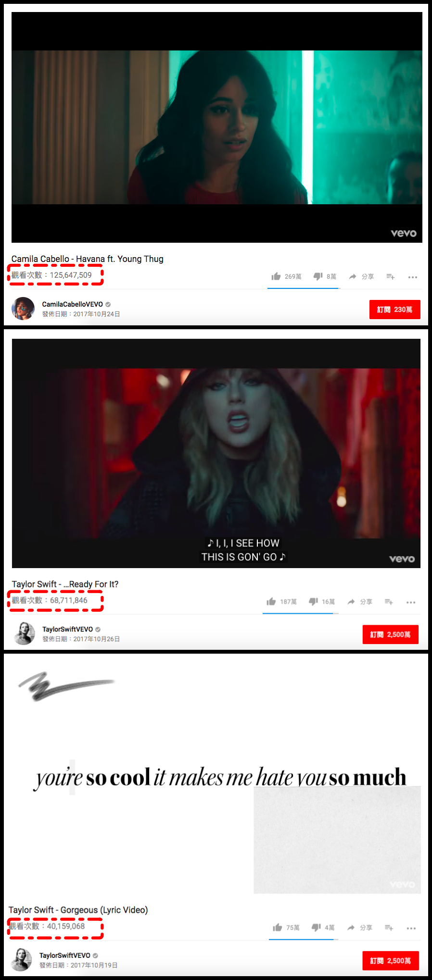Viewport: 432px width, 980px height.
Task: Open more options for Gorgeous lyric video
Action: click(411, 928)
